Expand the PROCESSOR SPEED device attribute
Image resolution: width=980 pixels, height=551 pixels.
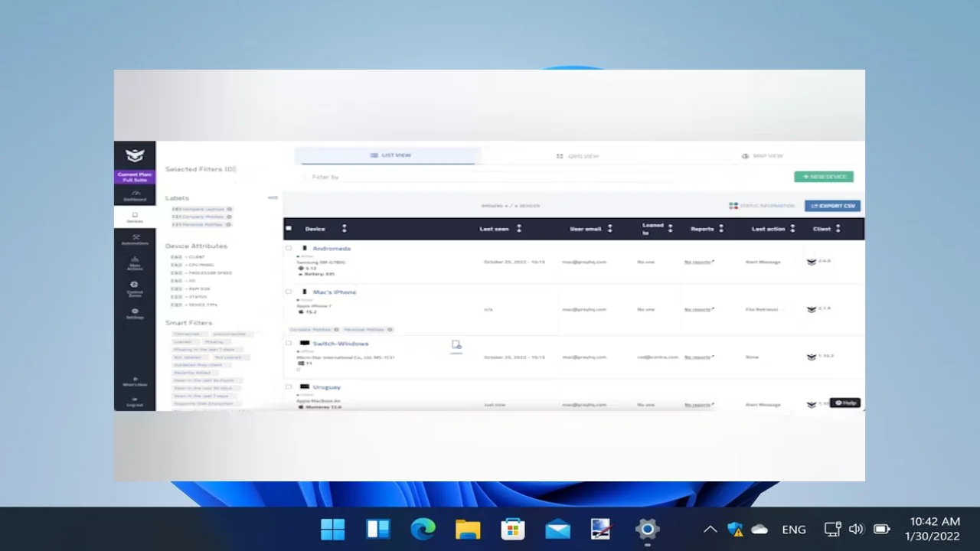pos(201,272)
